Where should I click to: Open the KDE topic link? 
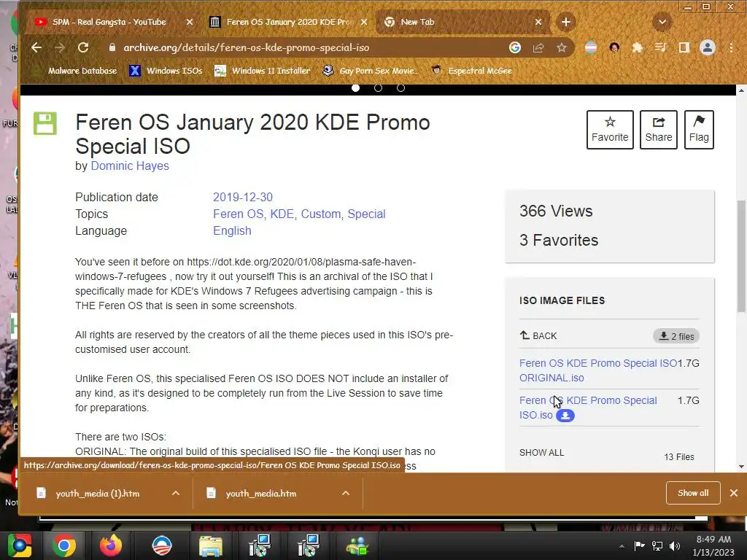click(282, 214)
